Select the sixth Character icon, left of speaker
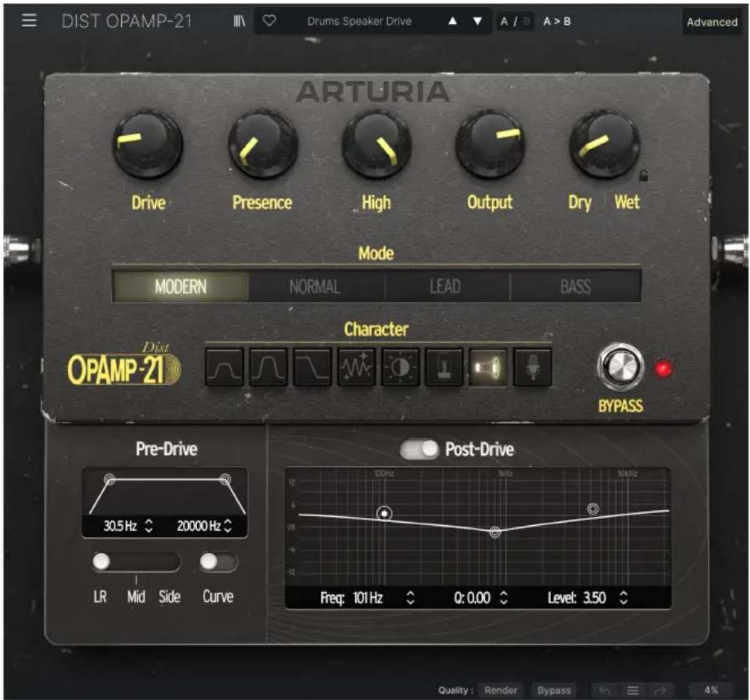Screen dimensions: 750x700 pyautogui.click(x=445, y=367)
